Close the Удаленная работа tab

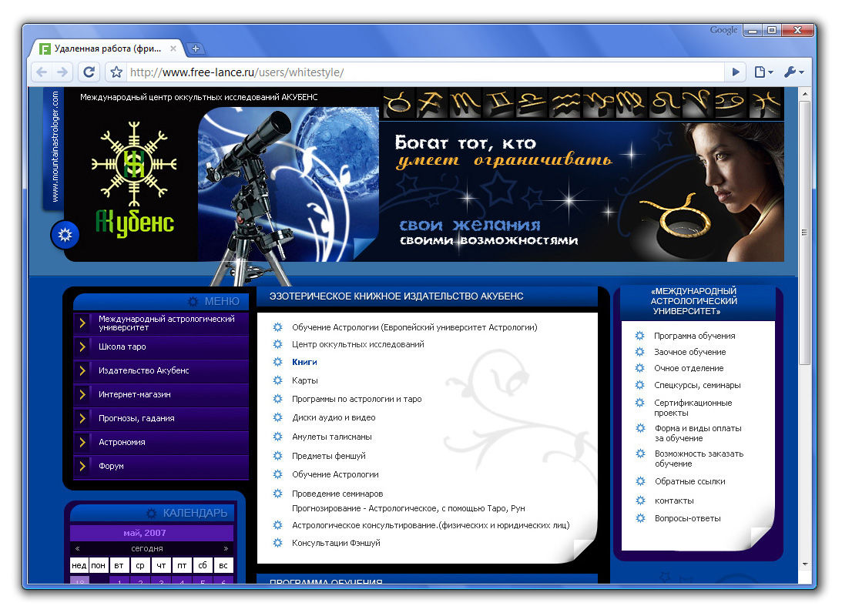tap(173, 49)
